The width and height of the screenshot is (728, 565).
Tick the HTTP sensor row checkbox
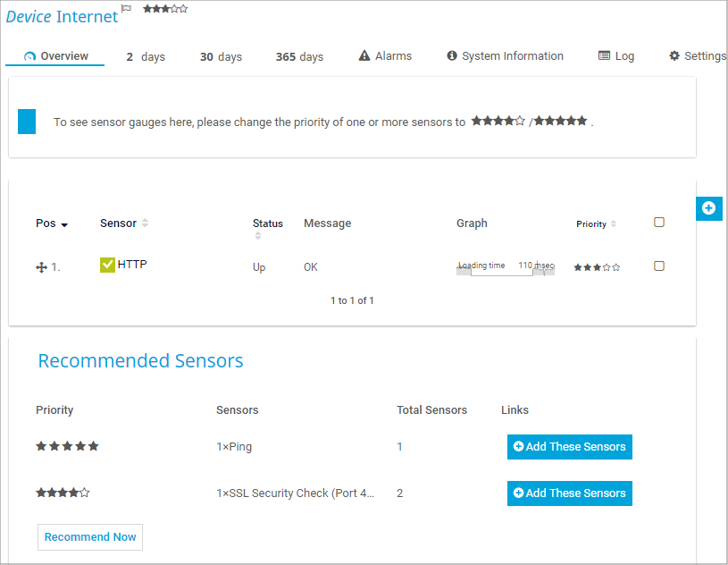click(659, 266)
